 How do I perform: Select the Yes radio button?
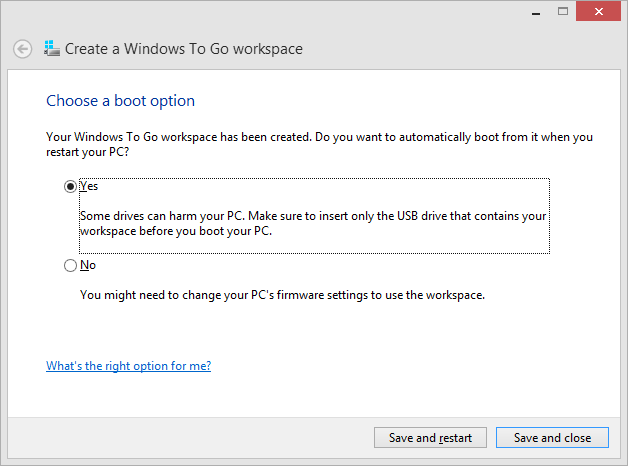point(70,186)
